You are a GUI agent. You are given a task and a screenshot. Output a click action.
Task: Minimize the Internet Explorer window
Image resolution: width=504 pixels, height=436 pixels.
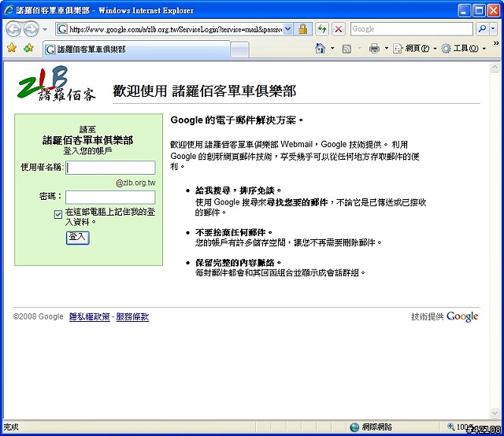point(464,10)
